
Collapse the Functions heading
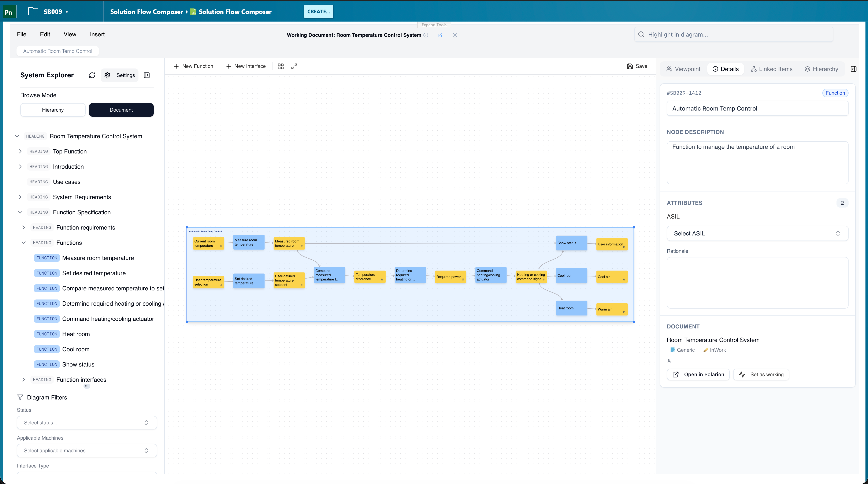coord(24,242)
